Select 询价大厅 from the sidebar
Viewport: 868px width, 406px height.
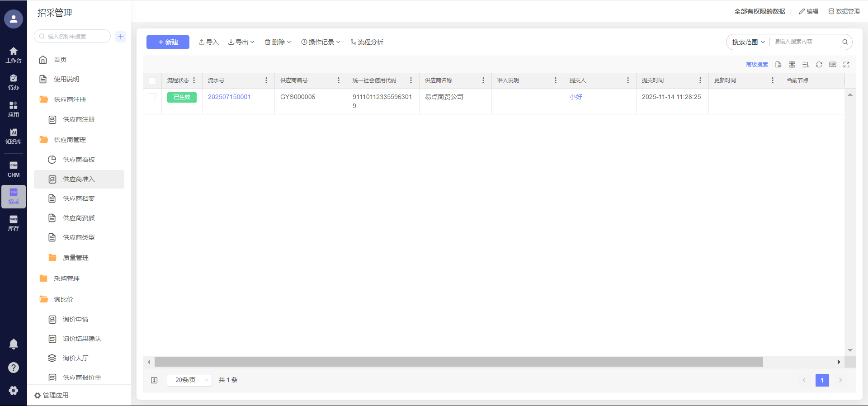[x=75, y=358]
